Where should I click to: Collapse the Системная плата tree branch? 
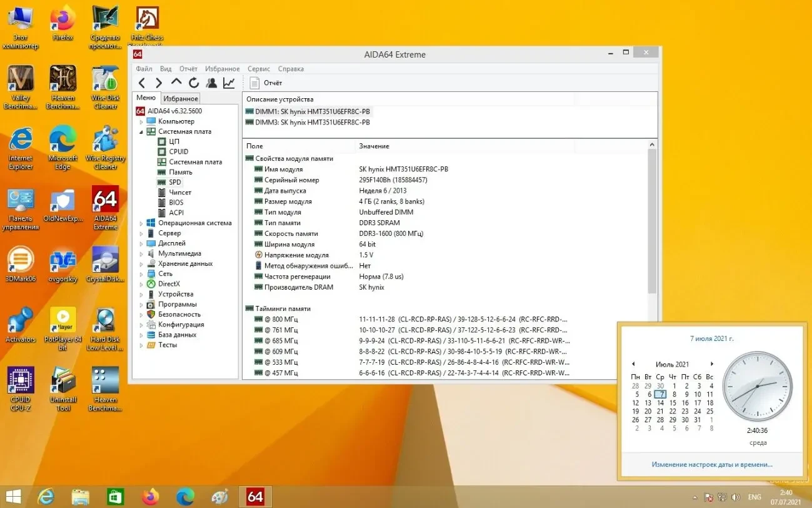pyautogui.click(x=141, y=131)
